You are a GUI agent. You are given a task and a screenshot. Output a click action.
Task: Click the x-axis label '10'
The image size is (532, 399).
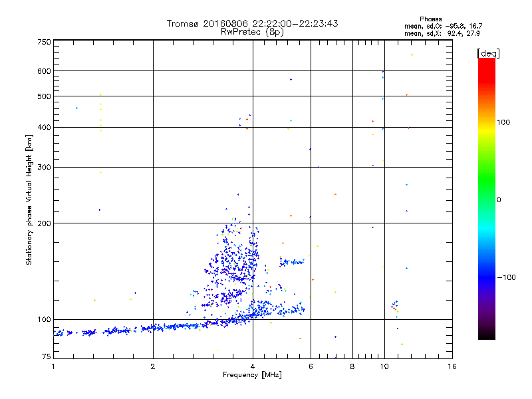tap(384, 366)
